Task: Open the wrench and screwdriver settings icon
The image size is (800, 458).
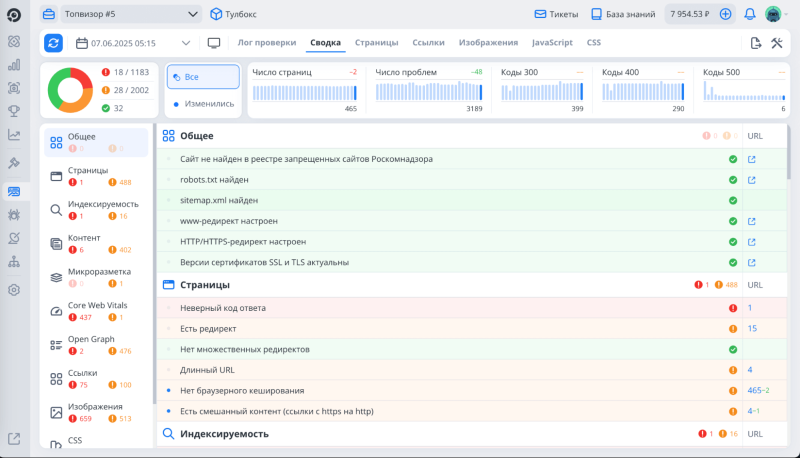Action: pyautogui.click(x=777, y=43)
